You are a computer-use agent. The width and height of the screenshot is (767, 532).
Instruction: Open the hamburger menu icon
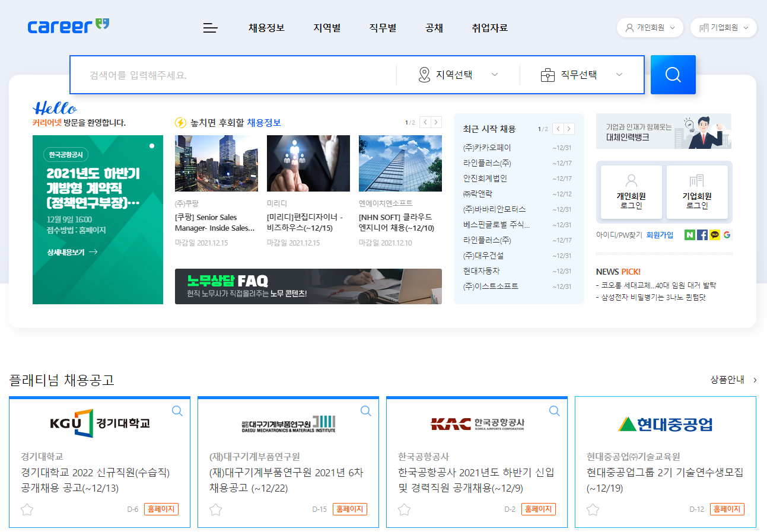(211, 28)
